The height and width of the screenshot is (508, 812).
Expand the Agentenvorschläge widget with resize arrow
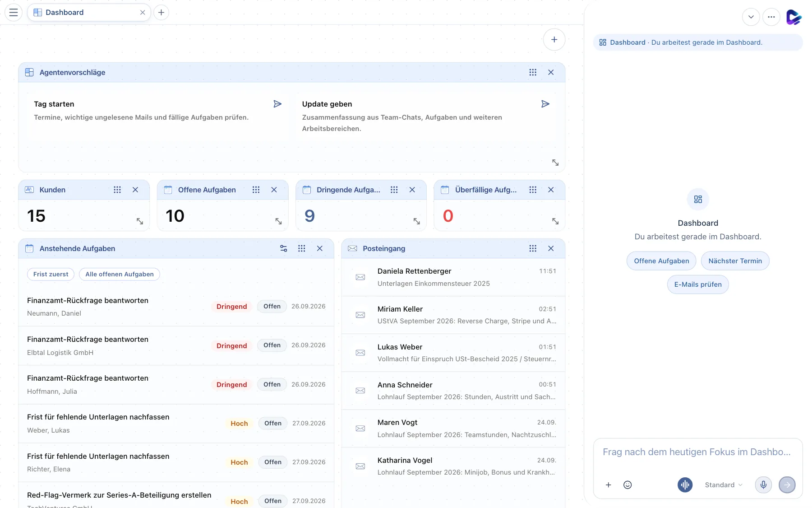point(555,163)
